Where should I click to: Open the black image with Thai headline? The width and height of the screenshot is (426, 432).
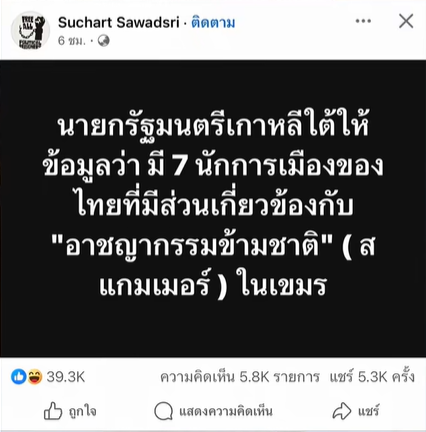(213, 208)
